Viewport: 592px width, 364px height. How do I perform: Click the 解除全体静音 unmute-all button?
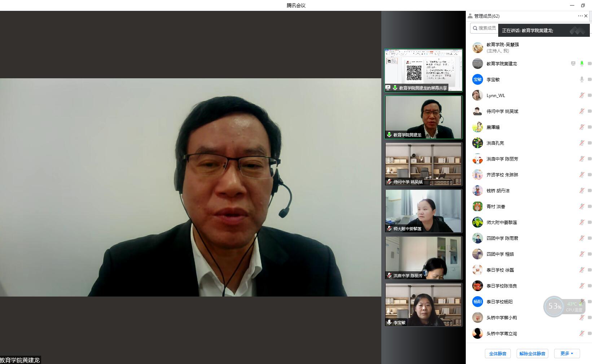point(532,354)
